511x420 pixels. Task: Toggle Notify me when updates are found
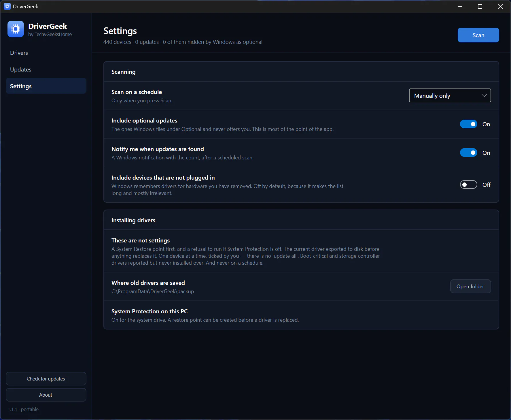(468, 153)
